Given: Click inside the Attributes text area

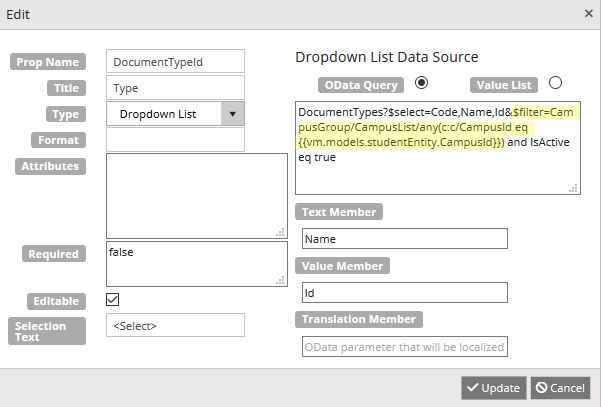Looking at the screenshot, I should point(197,196).
